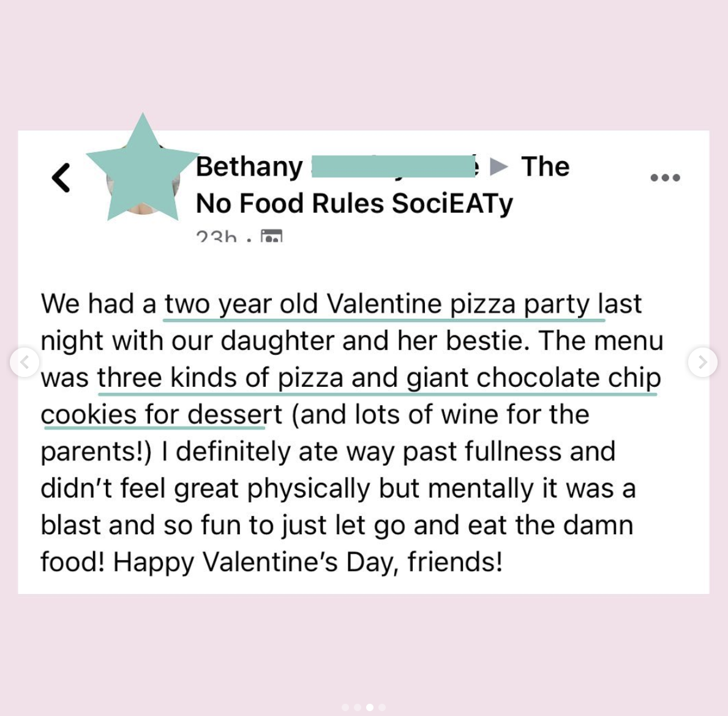Viewport: 728px width, 716px height.
Task: Click the word 'The' after the arrow
Action: tap(545, 166)
